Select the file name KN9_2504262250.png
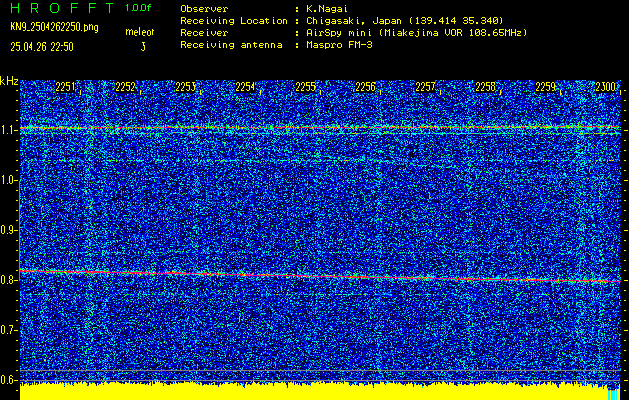This screenshot has height=400, width=629. [54, 27]
